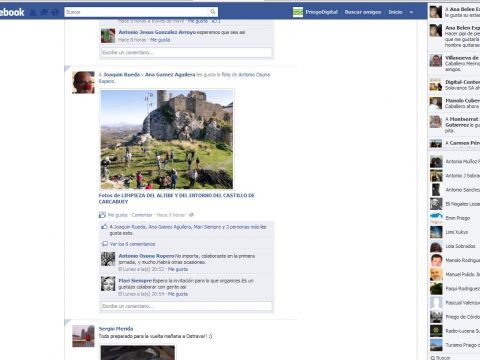This screenshot has width=480, height=360.
Task: Click share icon after 'Hace 3 horas'
Action: pyautogui.click(x=191, y=215)
